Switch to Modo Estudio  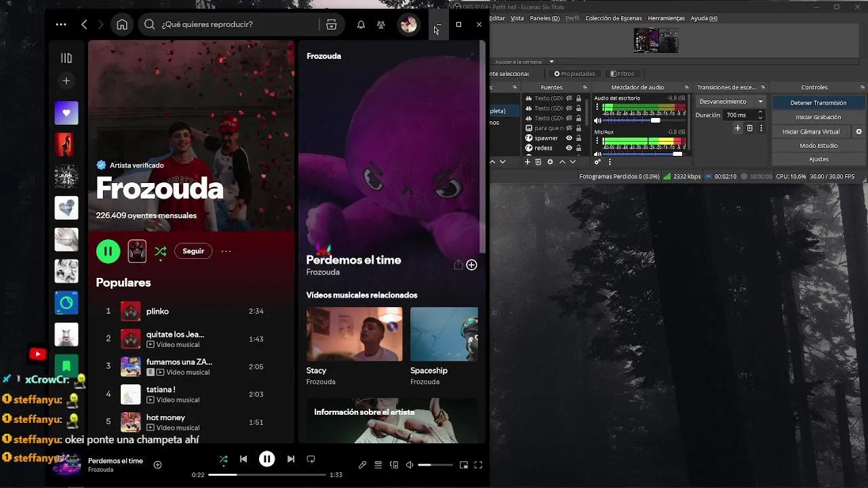point(818,146)
